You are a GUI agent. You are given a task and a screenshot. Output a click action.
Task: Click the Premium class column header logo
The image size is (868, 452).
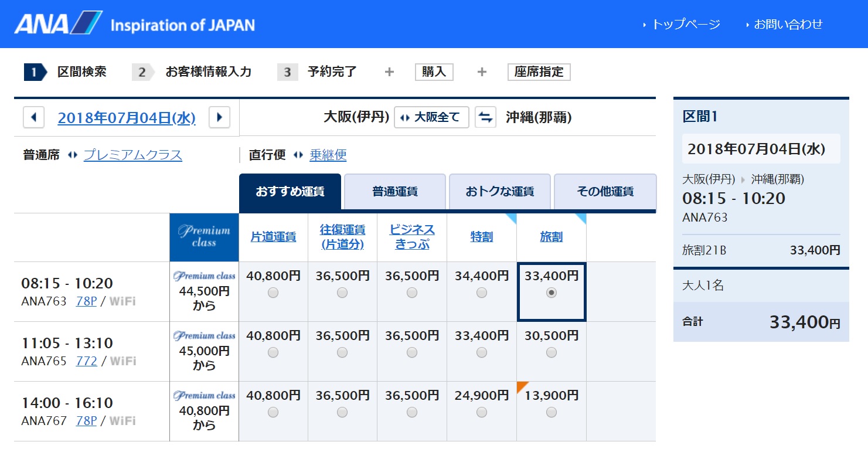tap(204, 237)
